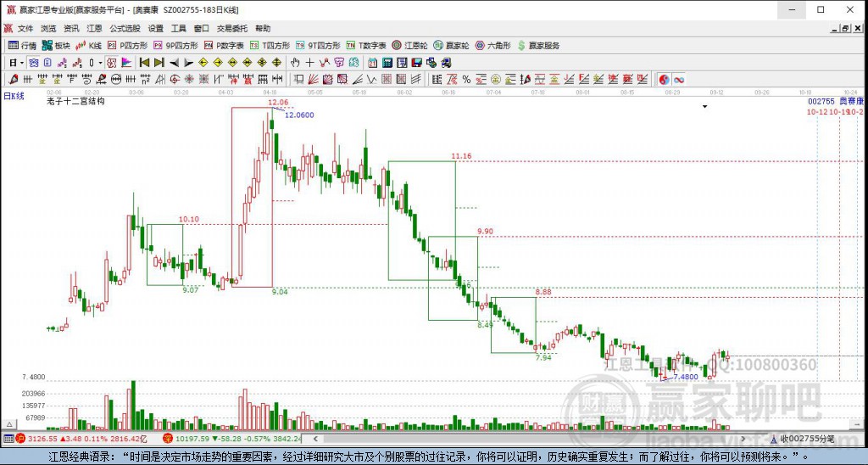Open the calendar 21 icon
This screenshot has height=465, width=868.
pos(372,62)
